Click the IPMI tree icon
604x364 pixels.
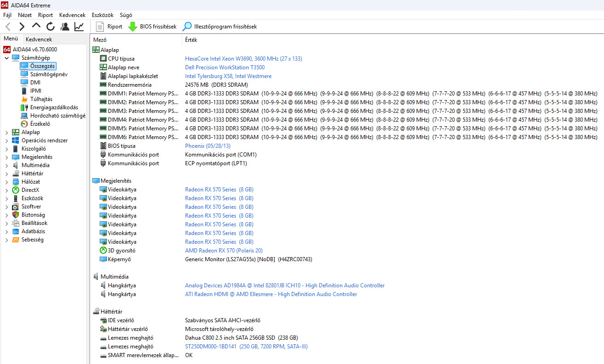click(x=24, y=91)
